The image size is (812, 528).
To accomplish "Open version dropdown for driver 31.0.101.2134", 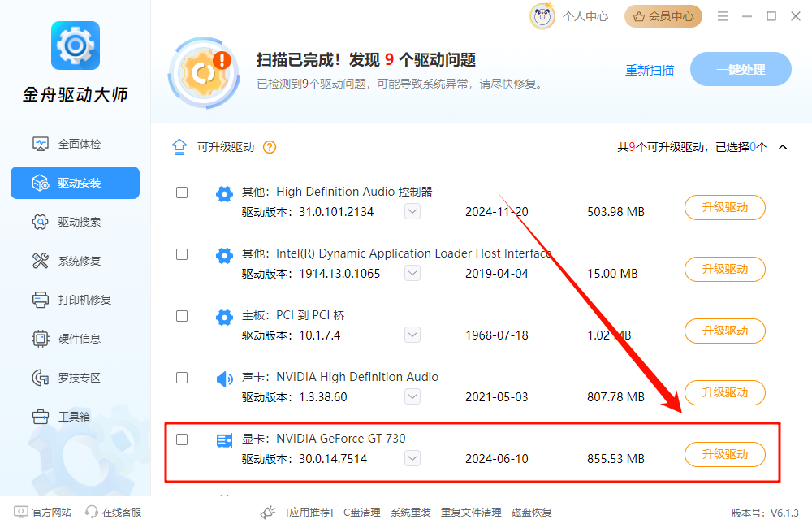I will 412,211.
